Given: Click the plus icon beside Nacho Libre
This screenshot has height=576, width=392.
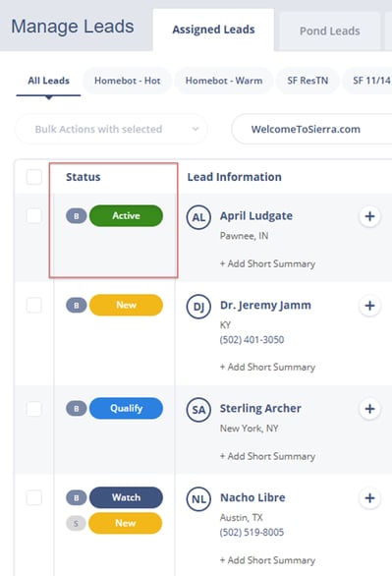Looking at the screenshot, I should 369,498.
